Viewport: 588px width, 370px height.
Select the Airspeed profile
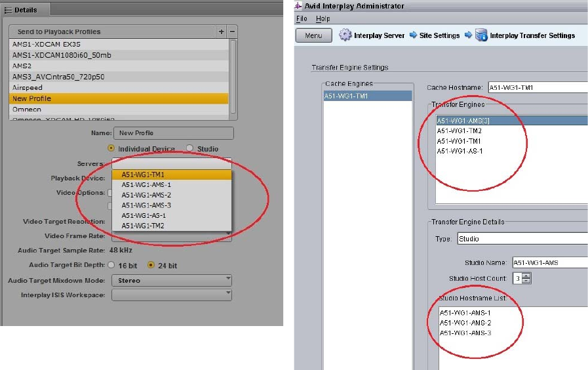click(x=119, y=88)
